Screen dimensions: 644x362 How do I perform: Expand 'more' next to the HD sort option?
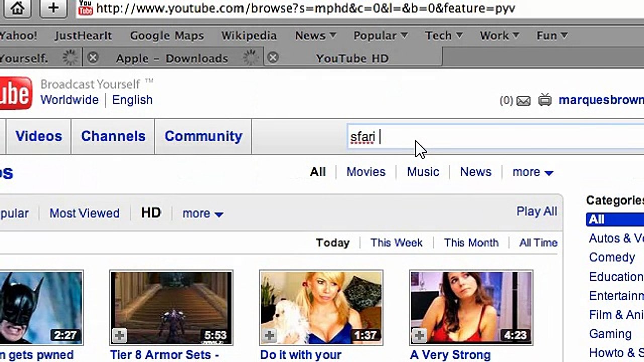[x=203, y=214]
